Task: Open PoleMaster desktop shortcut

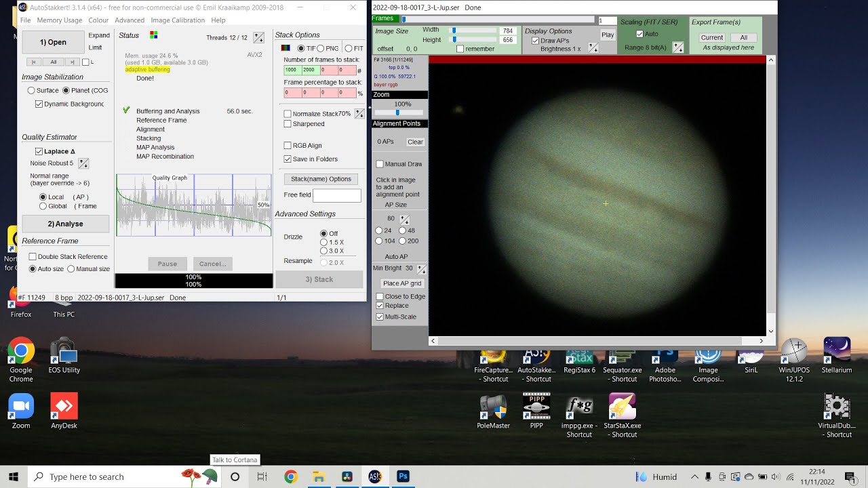Action: [x=493, y=411]
